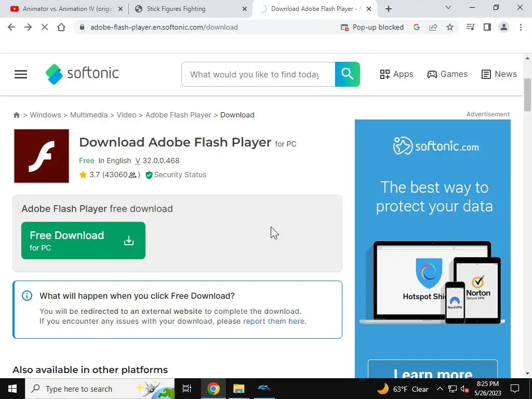Go to Adobe Flash Player breadcrumb link
This screenshot has height=399, width=532.
[178, 115]
